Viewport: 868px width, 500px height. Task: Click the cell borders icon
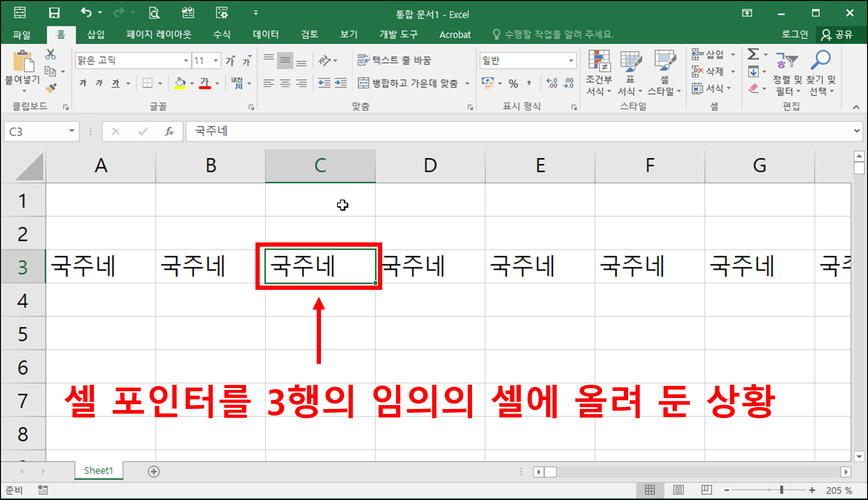[148, 83]
